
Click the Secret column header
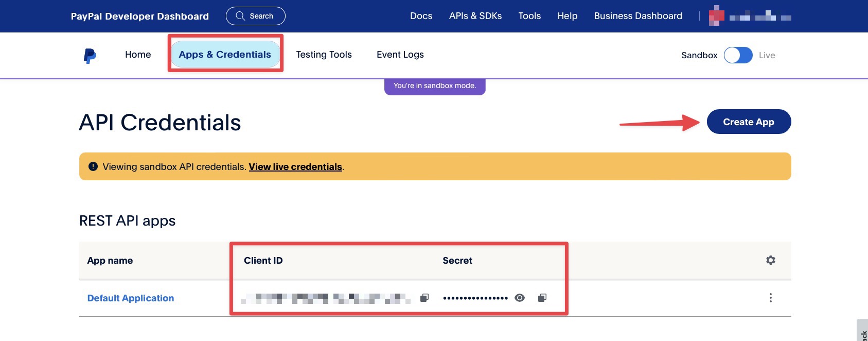coord(457,261)
